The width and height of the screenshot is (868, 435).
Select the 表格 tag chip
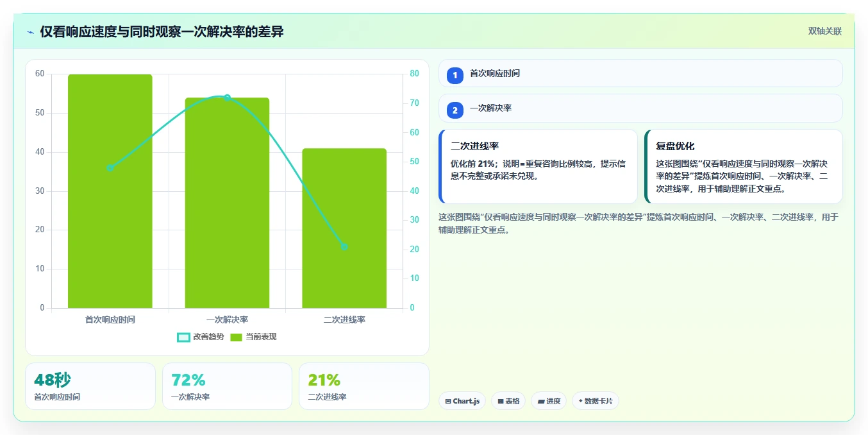pyautogui.click(x=508, y=401)
